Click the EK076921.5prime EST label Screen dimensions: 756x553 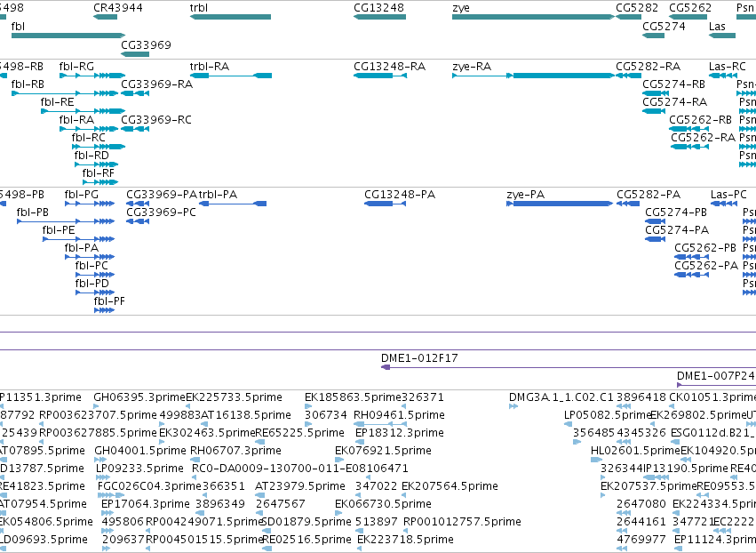pos(383,451)
